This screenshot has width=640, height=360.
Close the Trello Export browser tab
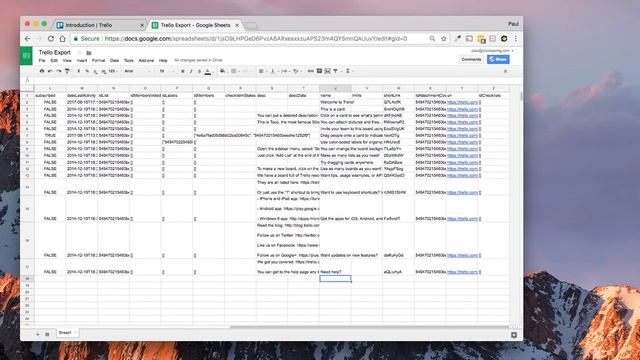(x=237, y=25)
